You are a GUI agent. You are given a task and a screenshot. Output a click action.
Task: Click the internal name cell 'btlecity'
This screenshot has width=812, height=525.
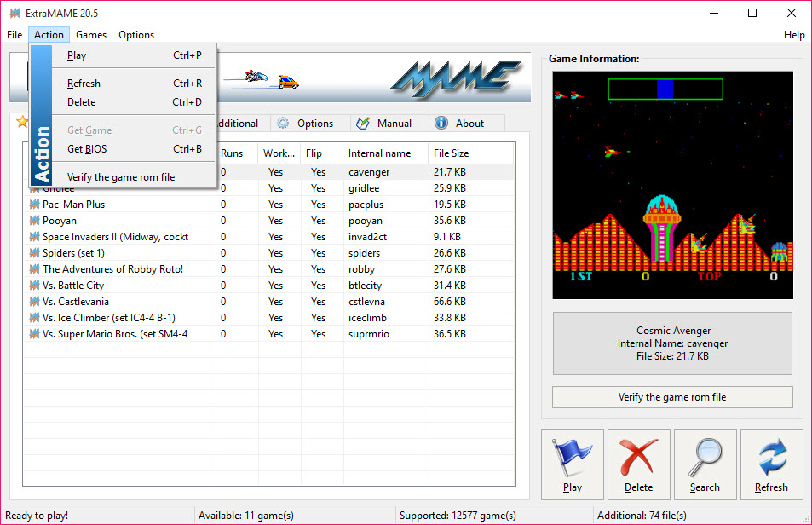pos(365,286)
